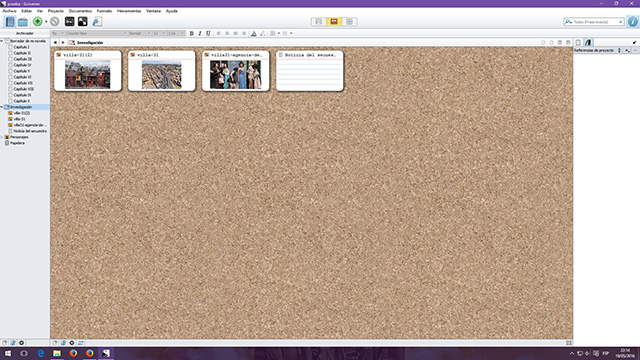Open the font size 12 dropdown
The height and width of the screenshot is (360, 640).
[x=159, y=33]
